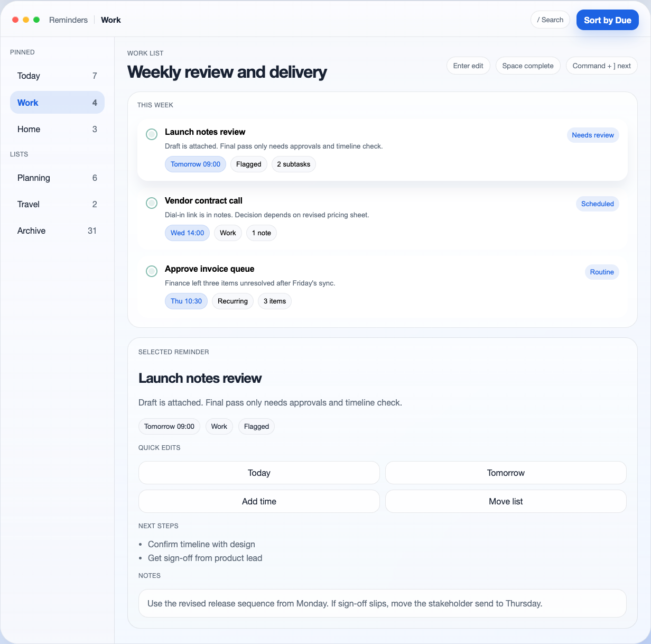Open the Search field in the top bar
Viewport: 651px width, 644px height.
(550, 19)
